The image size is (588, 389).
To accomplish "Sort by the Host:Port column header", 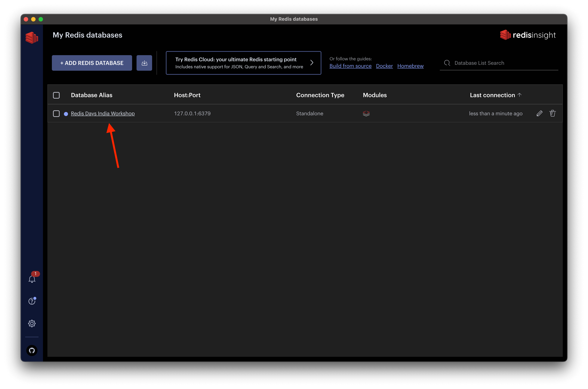I will [187, 95].
